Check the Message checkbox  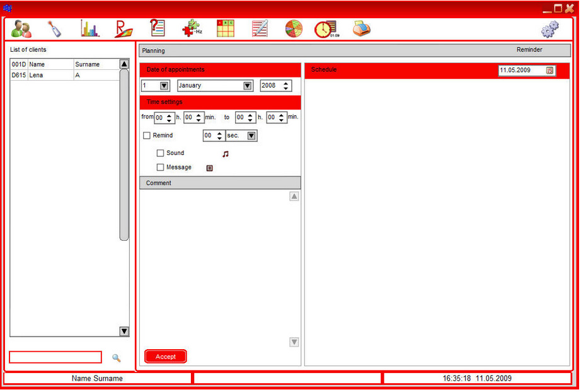click(x=160, y=168)
